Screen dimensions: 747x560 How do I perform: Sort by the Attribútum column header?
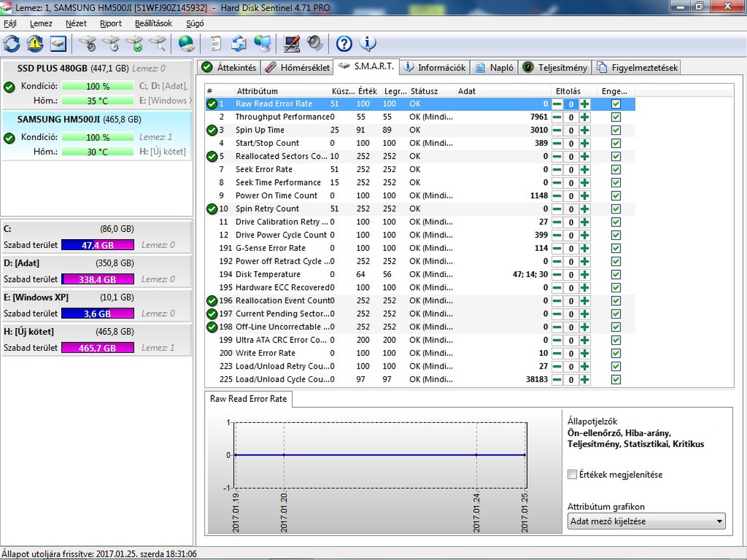[257, 91]
